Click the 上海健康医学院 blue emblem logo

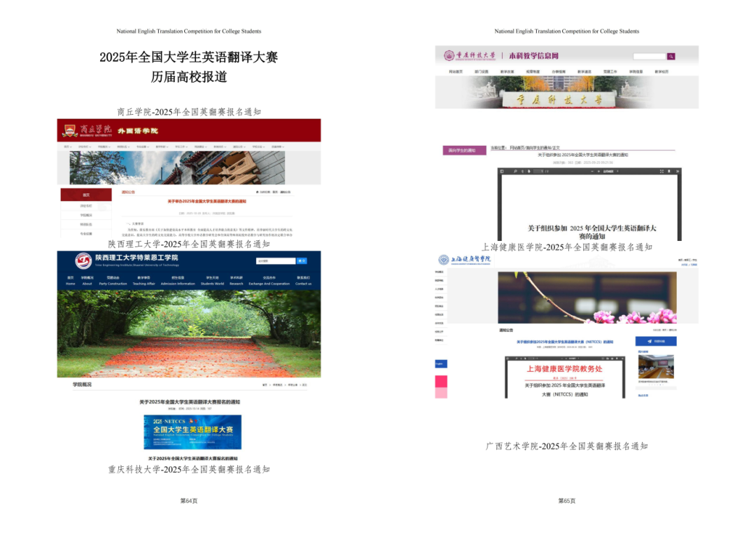(444, 260)
